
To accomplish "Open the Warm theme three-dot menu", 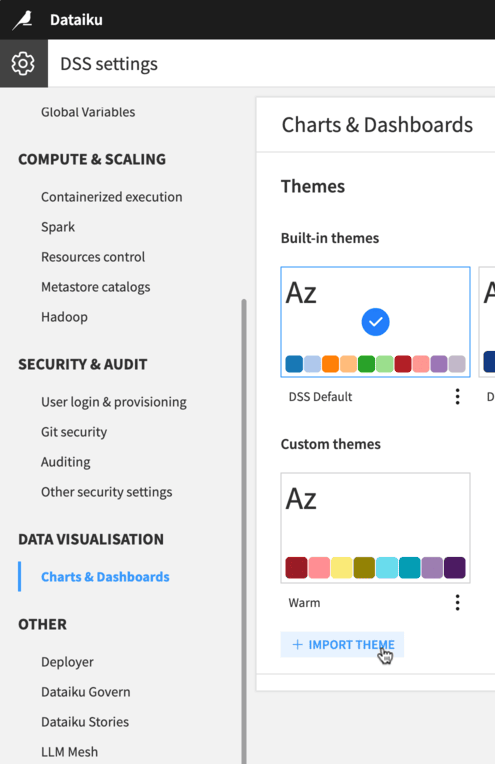I will pyautogui.click(x=457, y=603).
